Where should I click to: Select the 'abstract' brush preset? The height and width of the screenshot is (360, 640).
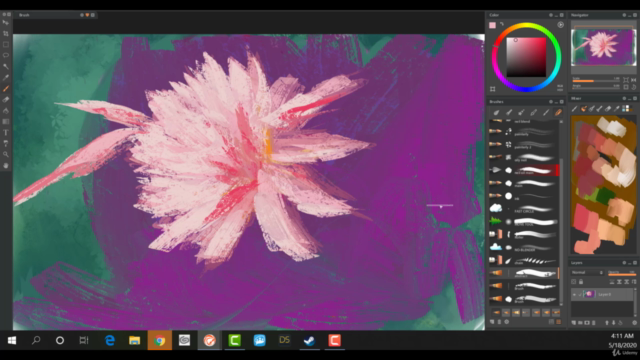coord(524,273)
